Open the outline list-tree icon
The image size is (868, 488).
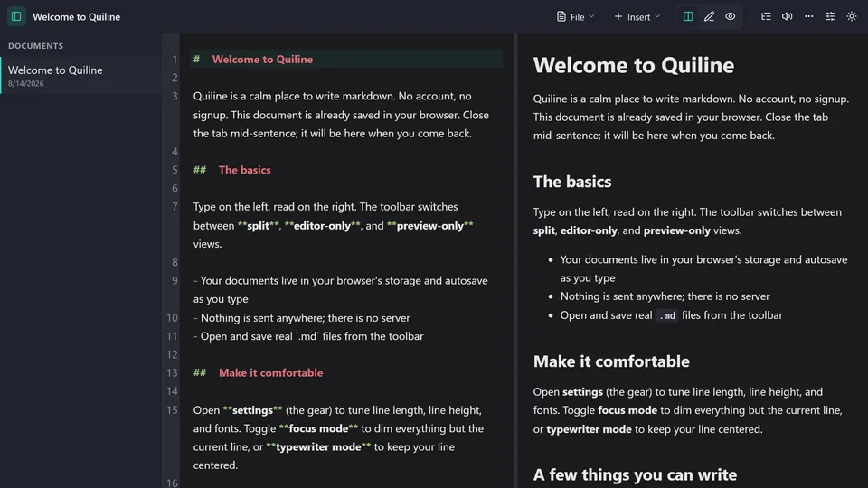(766, 16)
